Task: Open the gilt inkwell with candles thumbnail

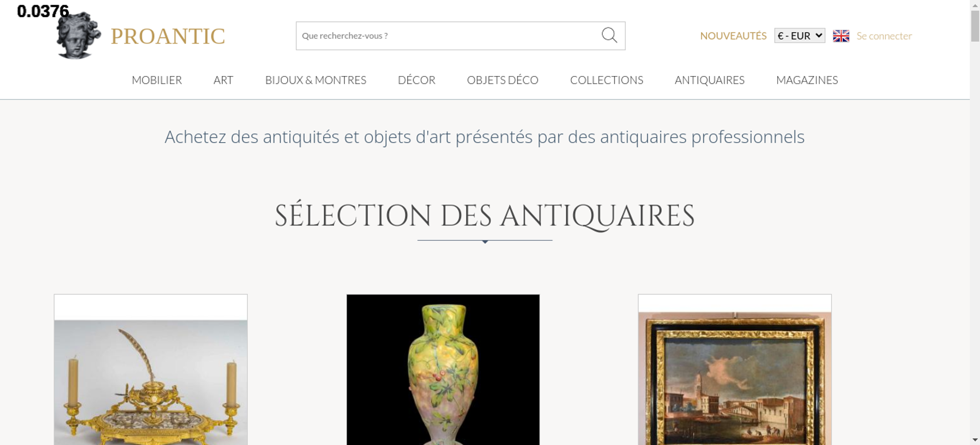Action: click(x=151, y=370)
